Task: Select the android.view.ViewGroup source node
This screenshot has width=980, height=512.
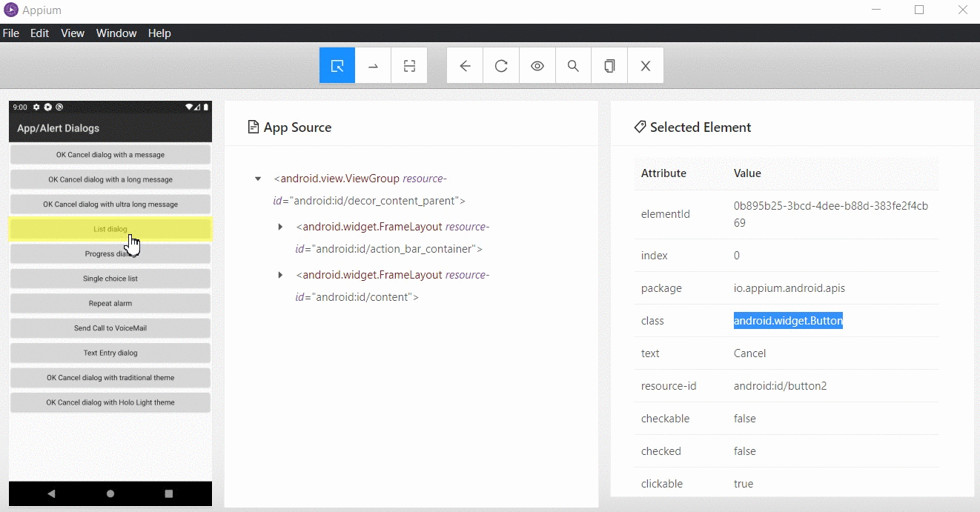Action: [369, 190]
